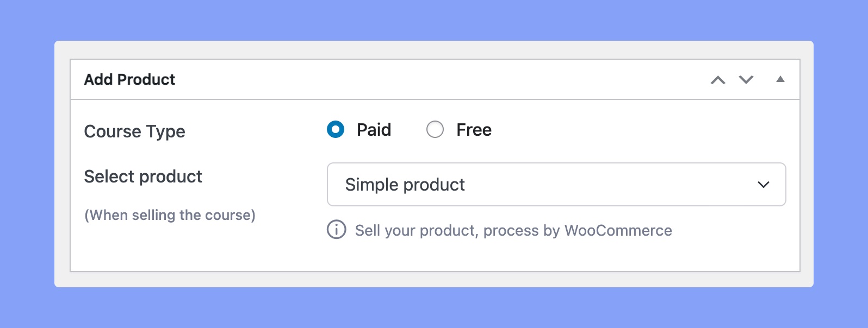Select the Paid radio button

click(x=336, y=129)
